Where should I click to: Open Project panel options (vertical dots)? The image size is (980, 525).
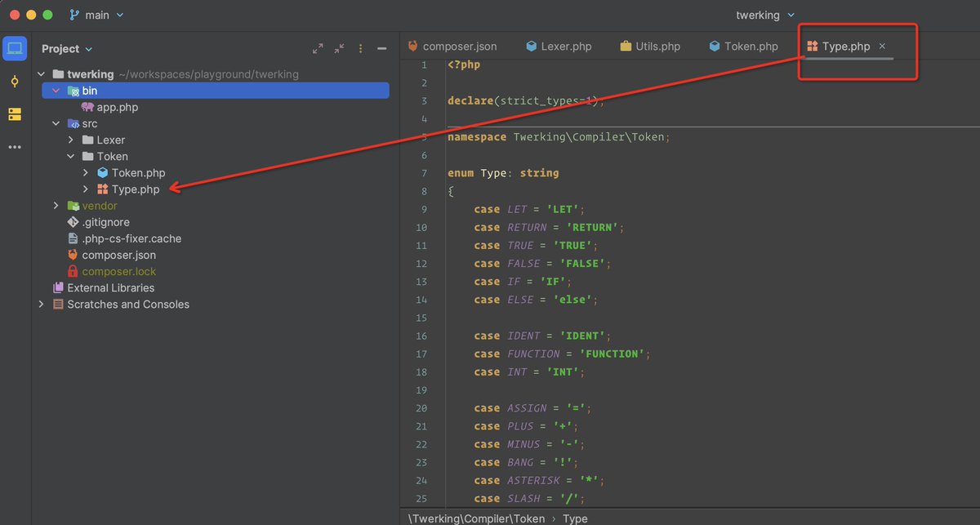click(x=360, y=49)
